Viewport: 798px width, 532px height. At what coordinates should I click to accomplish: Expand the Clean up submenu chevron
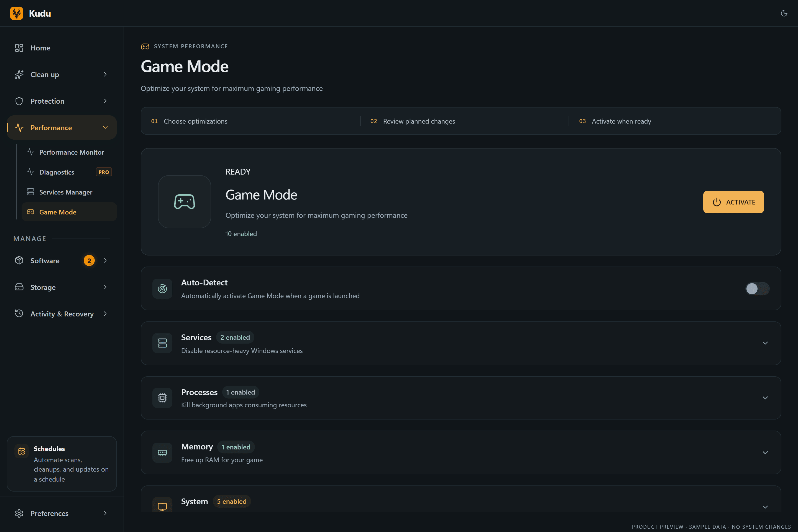pyautogui.click(x=105, y=74)
